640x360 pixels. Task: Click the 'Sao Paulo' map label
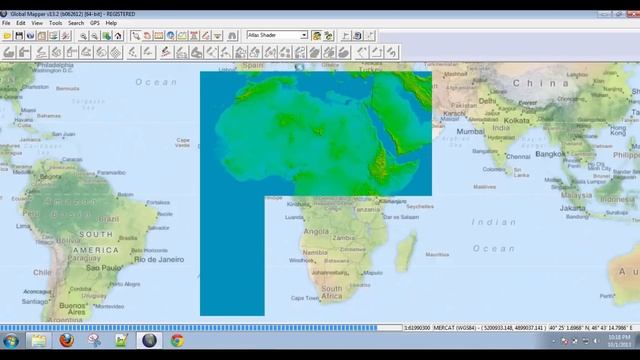(x=104, y=268)
